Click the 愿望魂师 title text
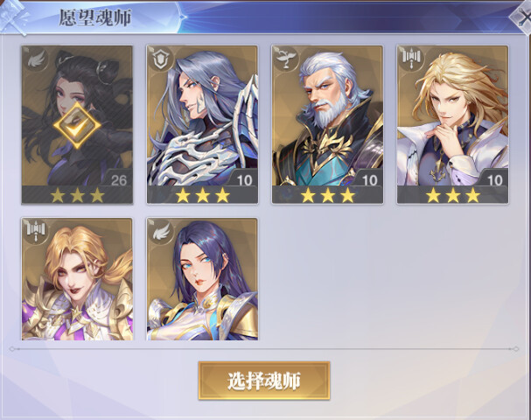The height and width of the screenshot is (420, 531). pyautogui.click(x=95, y=18)
